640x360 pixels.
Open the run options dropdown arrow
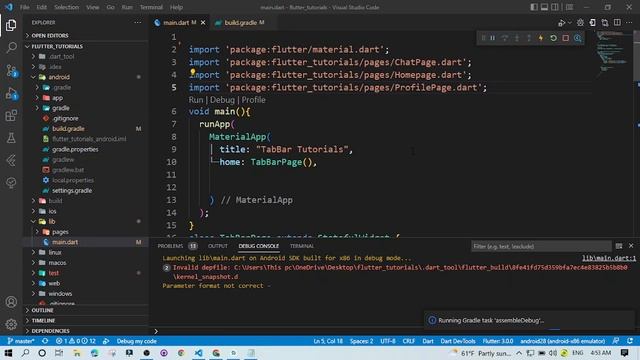[570, 23]
